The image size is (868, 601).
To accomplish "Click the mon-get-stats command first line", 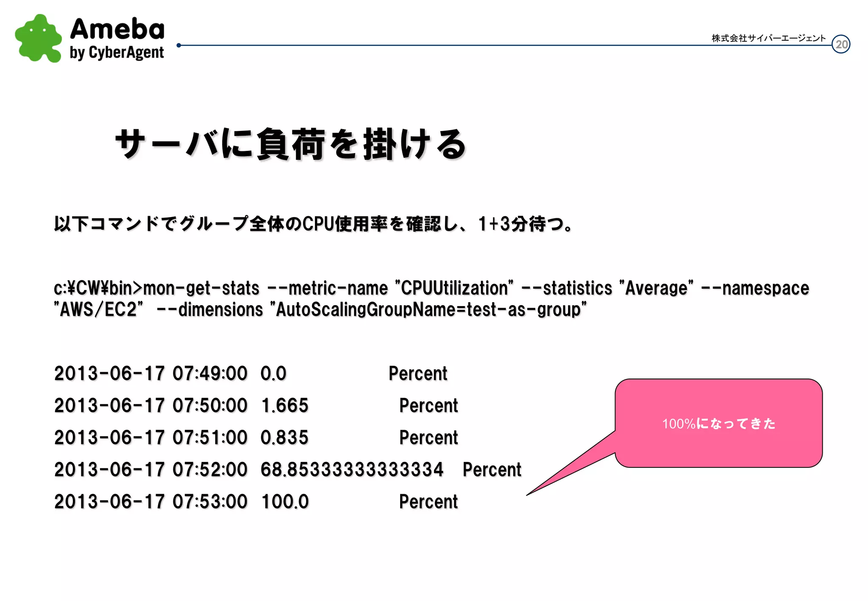I will click(431, 288).
